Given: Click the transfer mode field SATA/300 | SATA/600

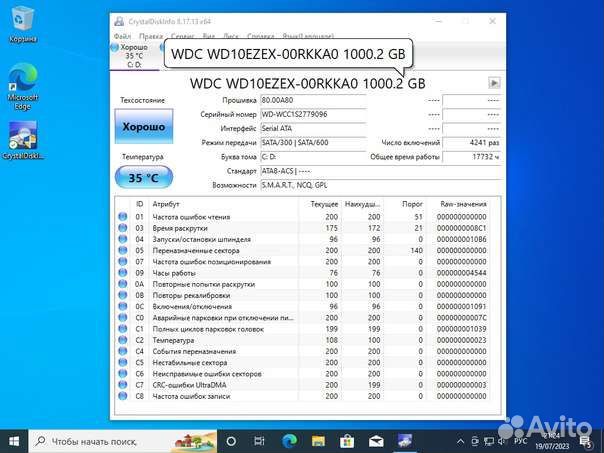Looking at the screenshot, I should coord(313,143).
